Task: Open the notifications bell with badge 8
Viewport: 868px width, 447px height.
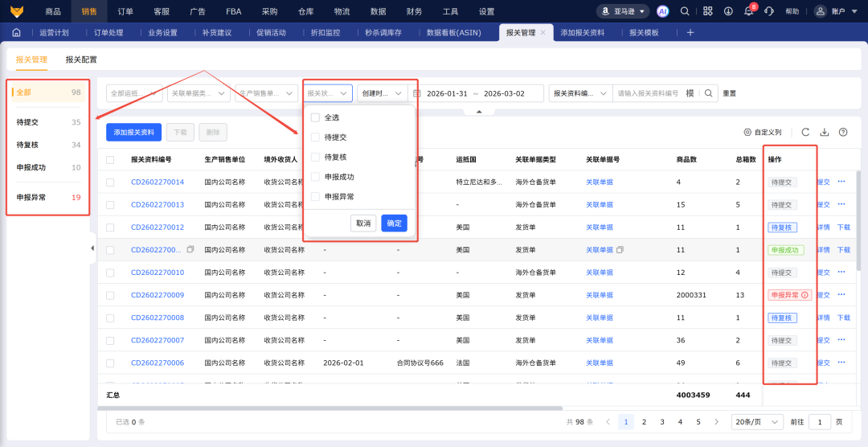Action: (748, 11)
